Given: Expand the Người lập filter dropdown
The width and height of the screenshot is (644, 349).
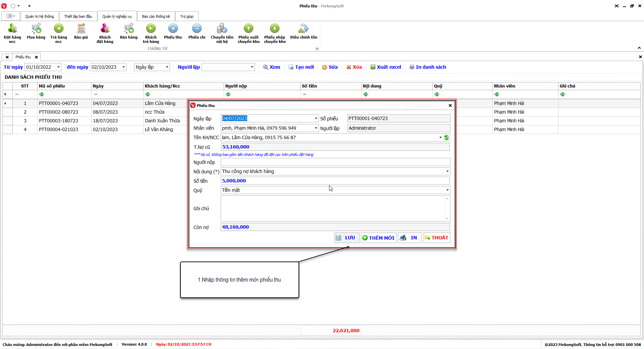Looking at the screenshot, I should (252, 67).
